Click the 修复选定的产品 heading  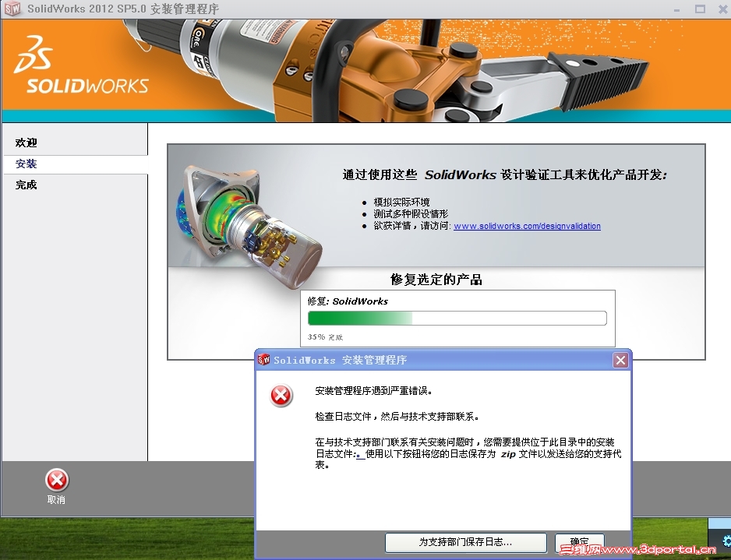[x=436, y=280]
